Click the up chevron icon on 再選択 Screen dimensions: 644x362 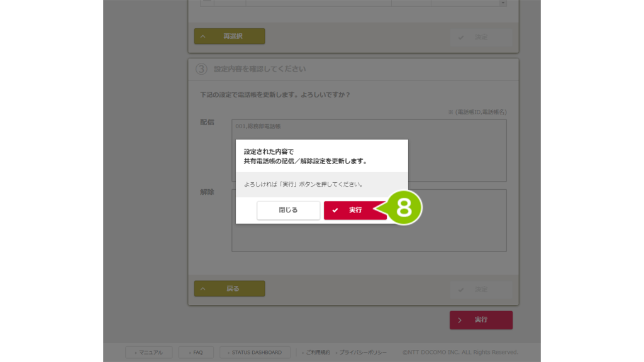[203, 36]
